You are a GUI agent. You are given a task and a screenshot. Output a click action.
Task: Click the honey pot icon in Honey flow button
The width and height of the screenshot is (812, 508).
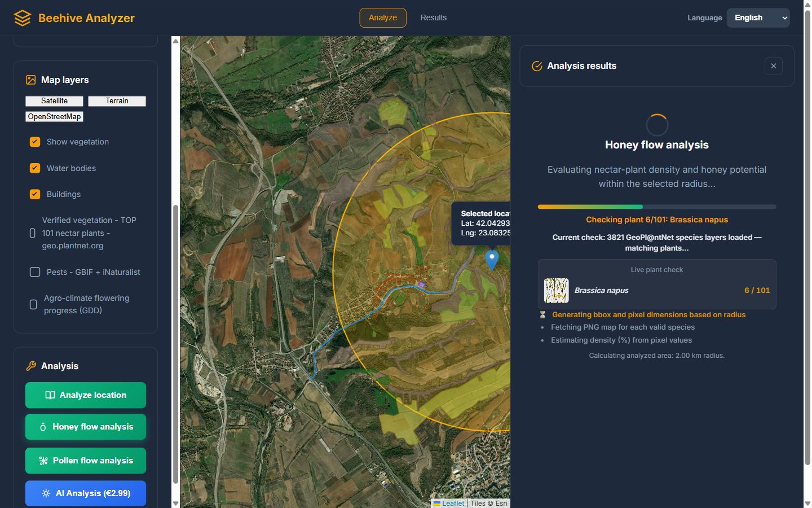click(x=43, y=427)
